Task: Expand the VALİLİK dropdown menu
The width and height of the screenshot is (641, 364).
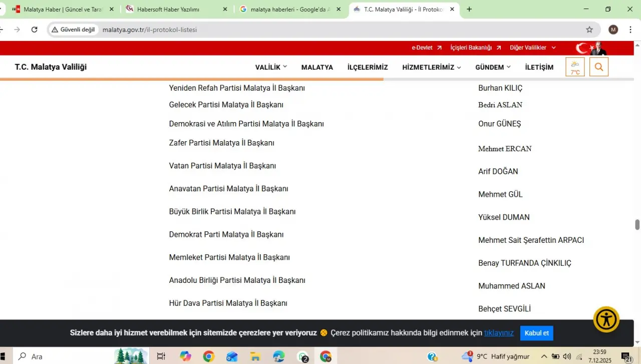Action: click(271, 67)
